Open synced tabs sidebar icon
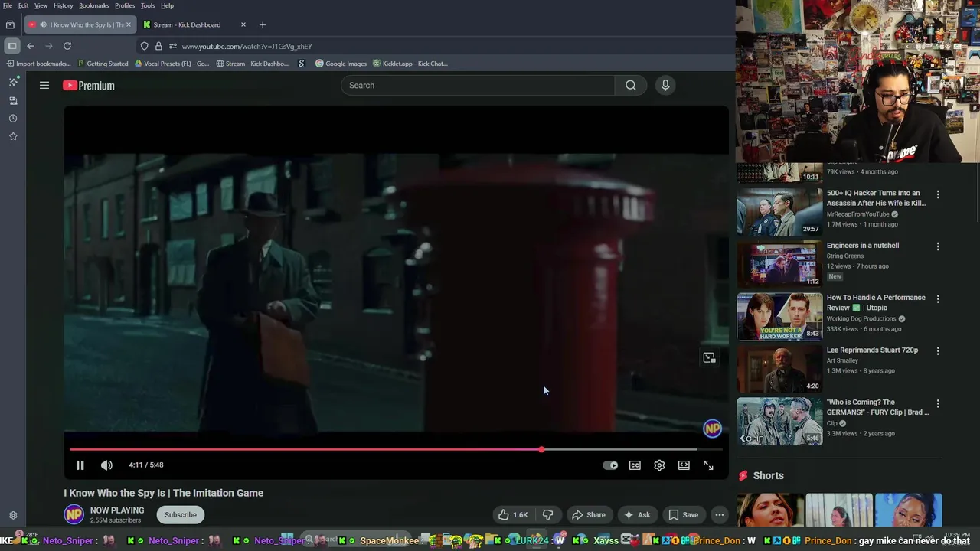This screenshot has width=980, height=551. click(x=13, y=100)
